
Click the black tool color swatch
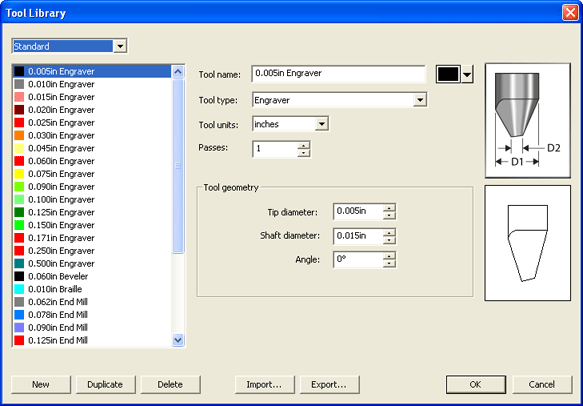coord(448,74)
